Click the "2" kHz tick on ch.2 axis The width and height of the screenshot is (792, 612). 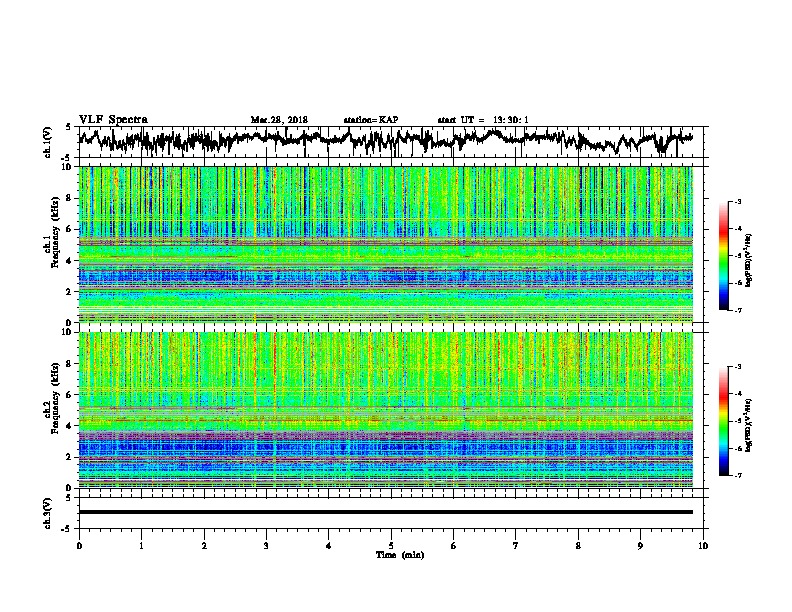coord(69,457)
